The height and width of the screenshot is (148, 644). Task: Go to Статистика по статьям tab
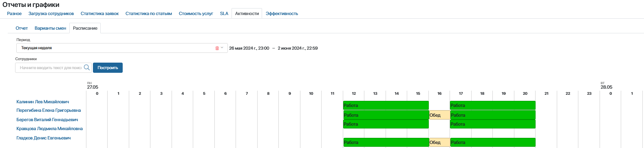[x=149, y=13]
